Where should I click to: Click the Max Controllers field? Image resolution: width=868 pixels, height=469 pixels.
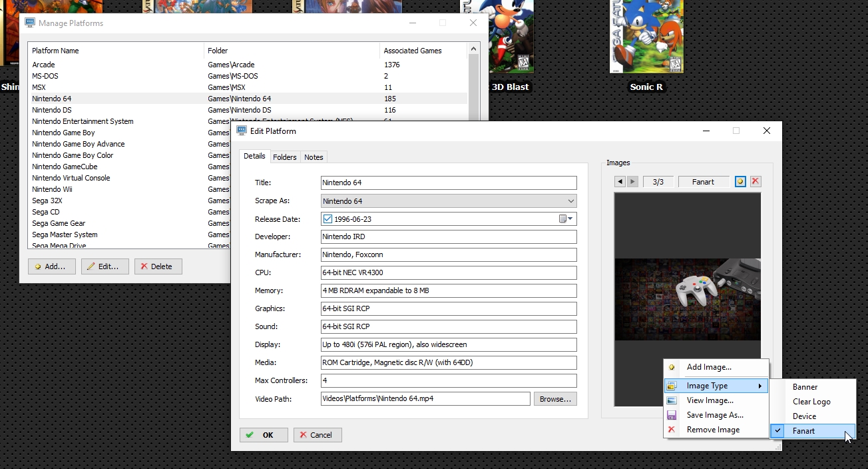pyautogui.click(x=449, y=380)
